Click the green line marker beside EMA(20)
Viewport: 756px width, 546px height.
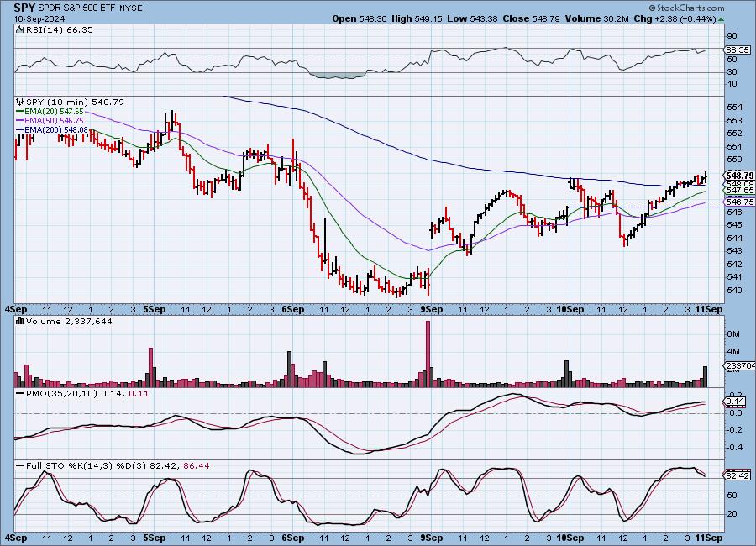20,112
